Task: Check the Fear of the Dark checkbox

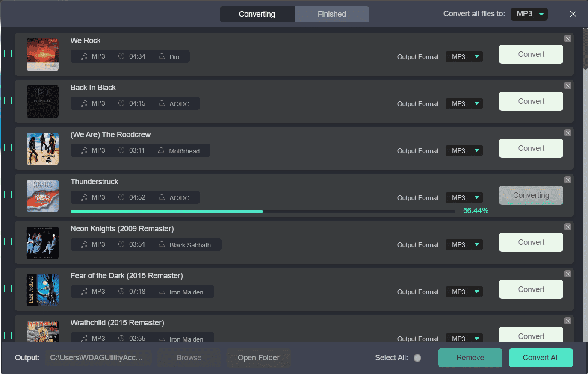Action: [8, 289]
